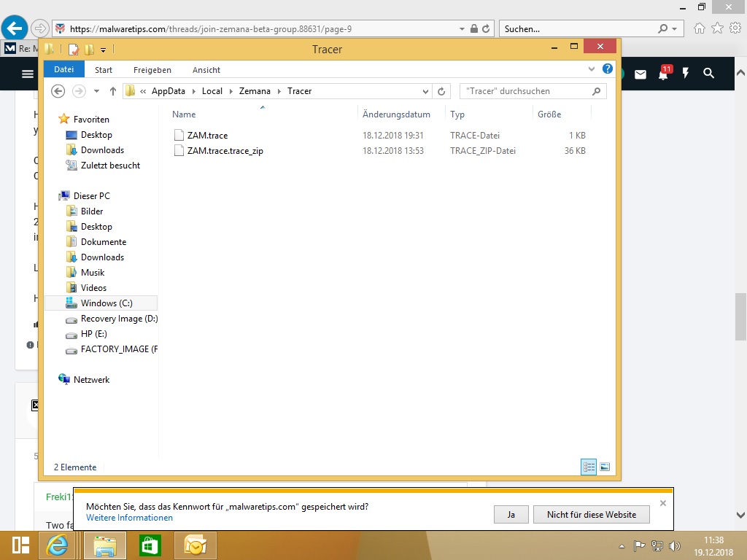Open Weitere Informationen link
Viewport: 747px width, 560px height.
coord(129,518)
